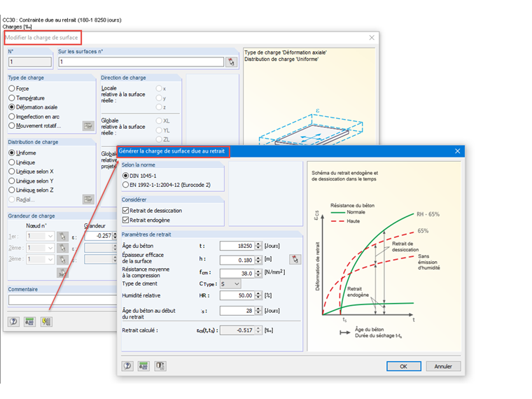Pick surfaces graphically in Modifier dialog
The width and height of the screenshot is (532, 399).
232,62
